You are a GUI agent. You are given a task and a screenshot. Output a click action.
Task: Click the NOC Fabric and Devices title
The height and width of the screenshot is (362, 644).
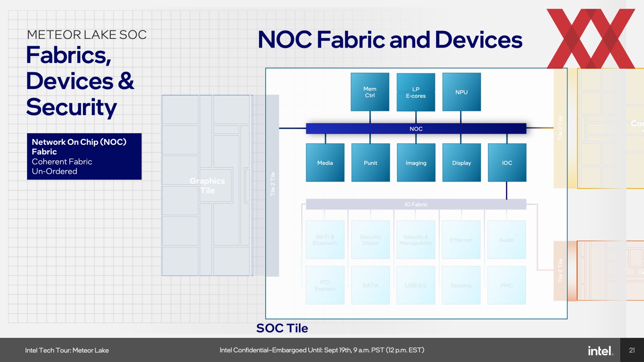click(390, 40)
